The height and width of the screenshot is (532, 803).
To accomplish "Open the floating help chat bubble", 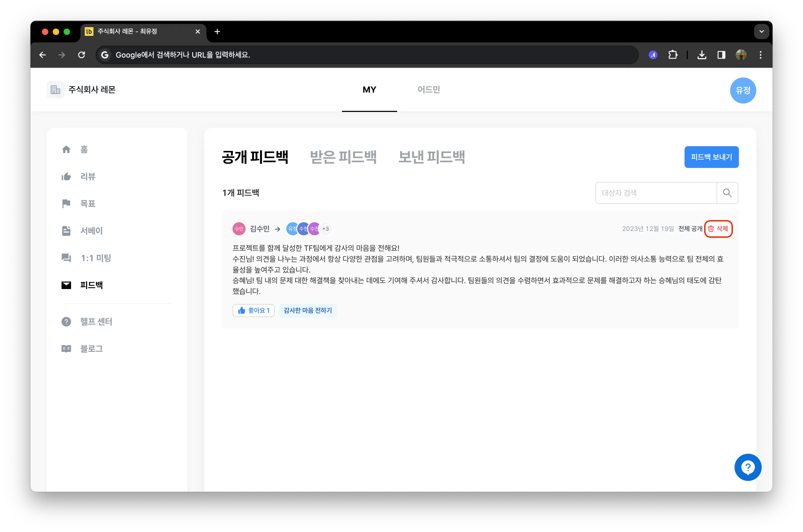I will [x=748, y=467].
